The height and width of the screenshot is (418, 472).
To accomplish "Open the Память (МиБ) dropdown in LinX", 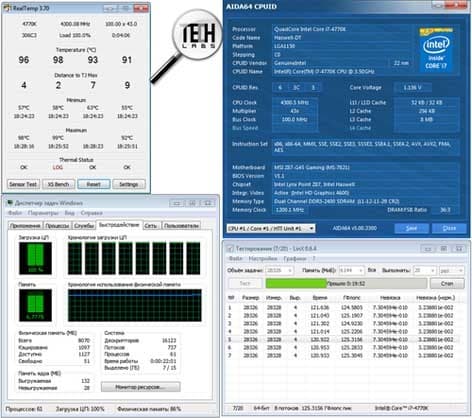I will [351, 270].
